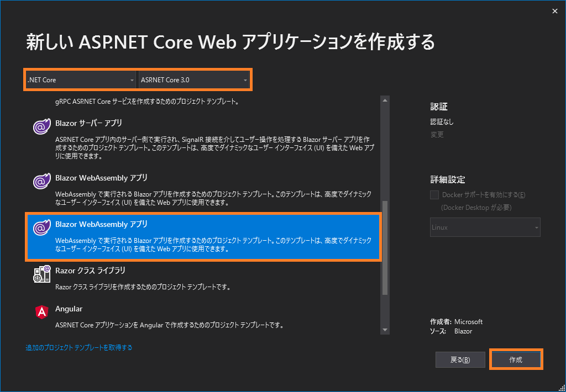Screen dimensions: 566x392
Task: Click the first Blazor WebAssembly template icon
Action: click(41, 182)
